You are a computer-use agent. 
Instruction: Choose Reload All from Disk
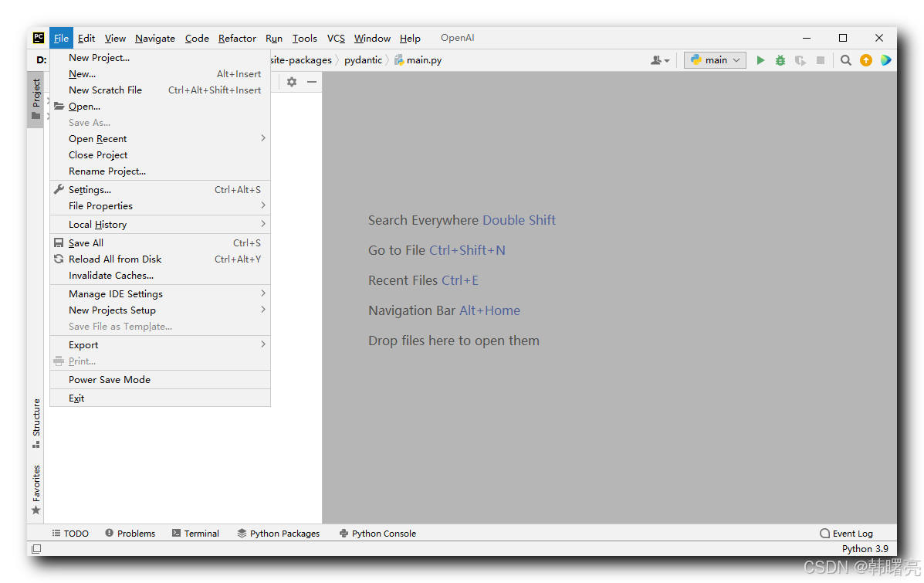161,259
